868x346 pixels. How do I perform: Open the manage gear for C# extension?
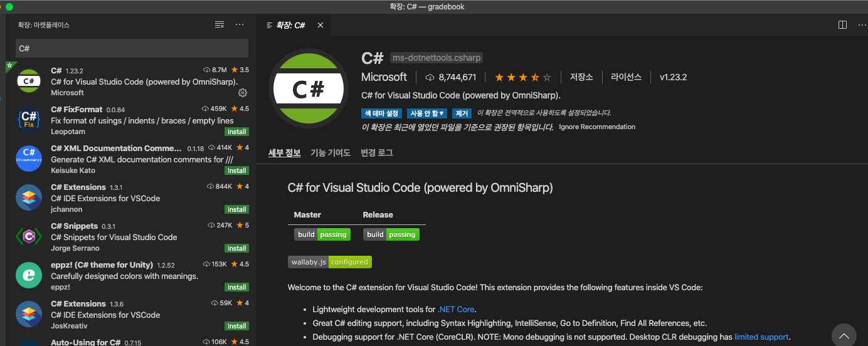(x=243, y=93)
